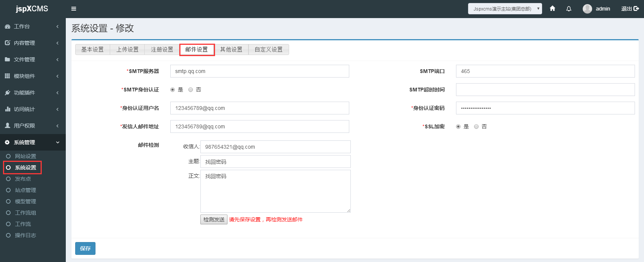The width and height of the screenshot is (644, 262).
Task: Open the home icon in header
Action: [x=552, y=8]
